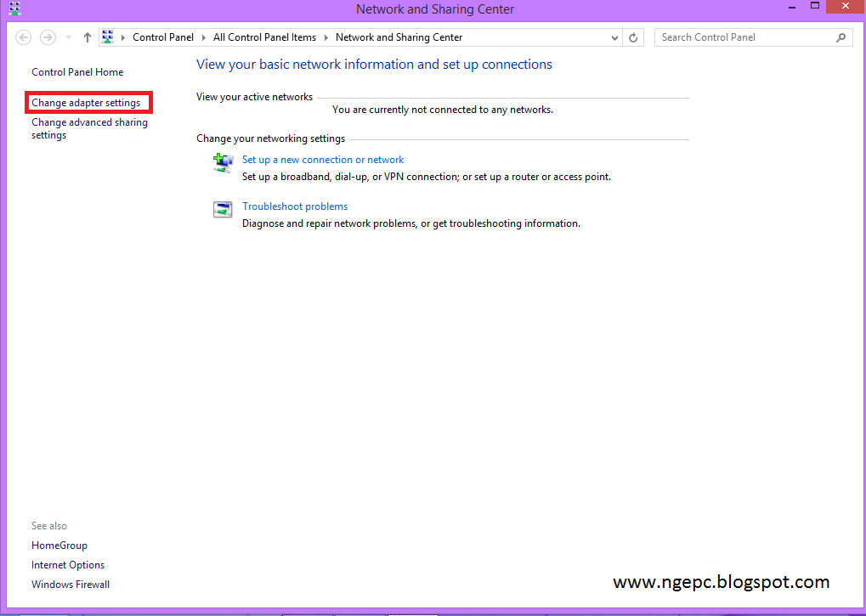Go to Control Panel Home

76,72
